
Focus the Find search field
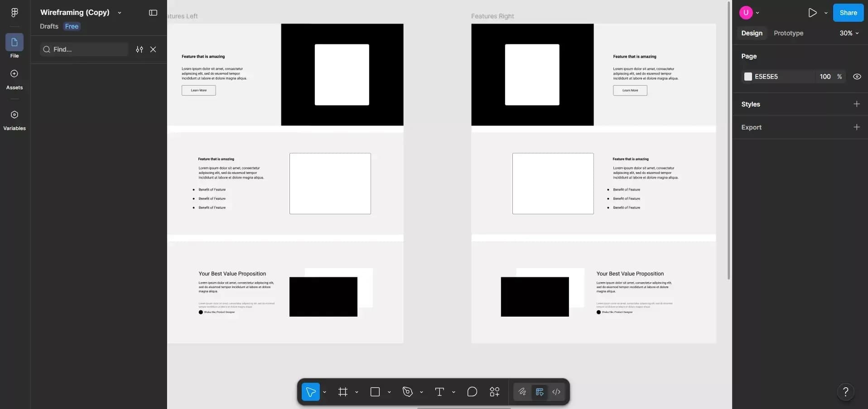click(84, 49)
